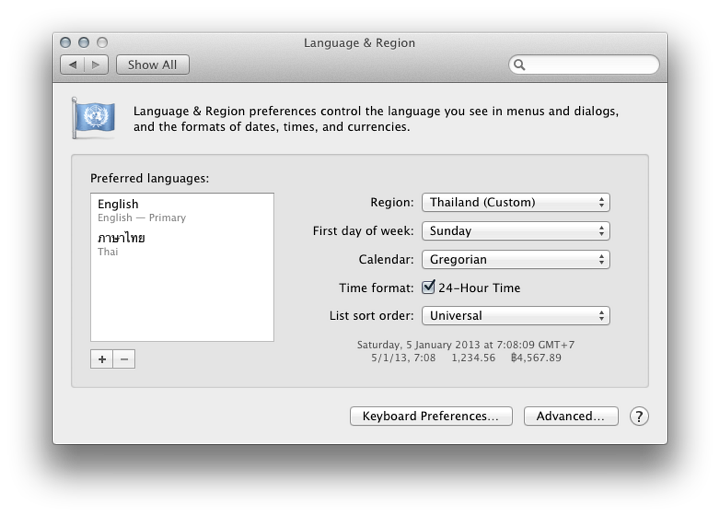Close the Language & Region window
720x517 pixels.
tap(66, 43)
